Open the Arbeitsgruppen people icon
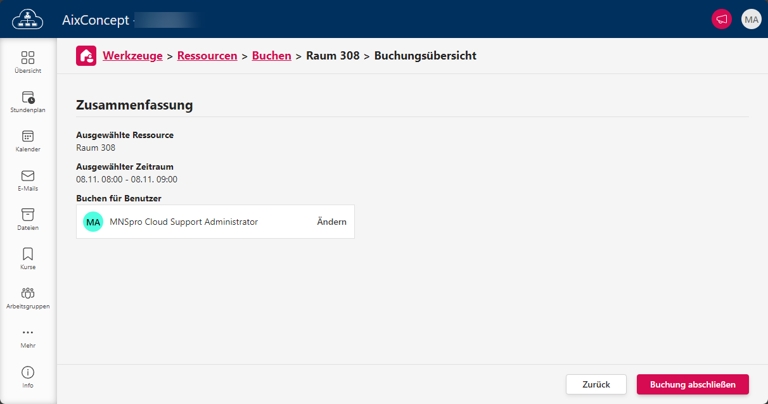The image size is (768, 404). [x=28, y=294]
